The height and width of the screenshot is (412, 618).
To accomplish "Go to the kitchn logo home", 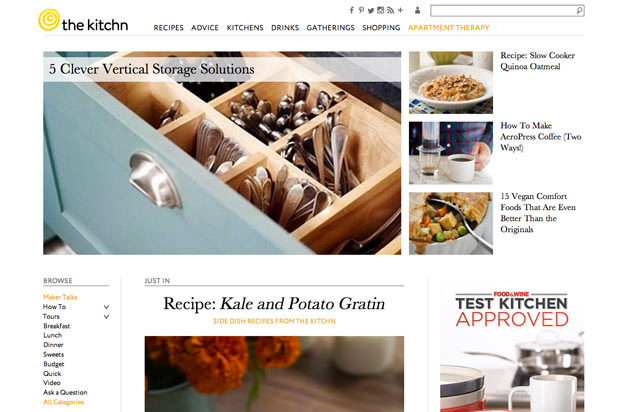I will [x=83, y=20].
